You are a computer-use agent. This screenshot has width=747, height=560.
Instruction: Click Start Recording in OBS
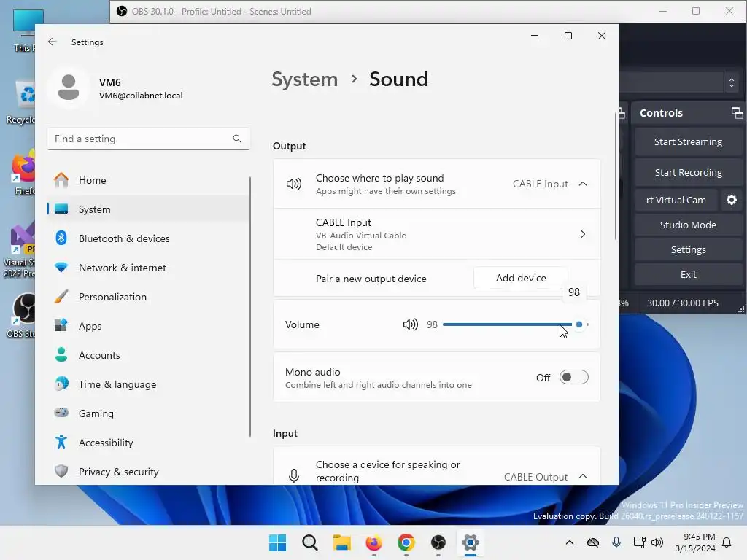[x=688, y=172]
